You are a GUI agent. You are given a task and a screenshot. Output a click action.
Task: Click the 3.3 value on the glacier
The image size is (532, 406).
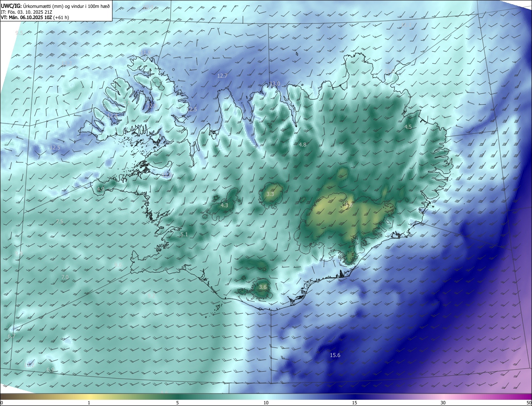click(x=270, y=194)
